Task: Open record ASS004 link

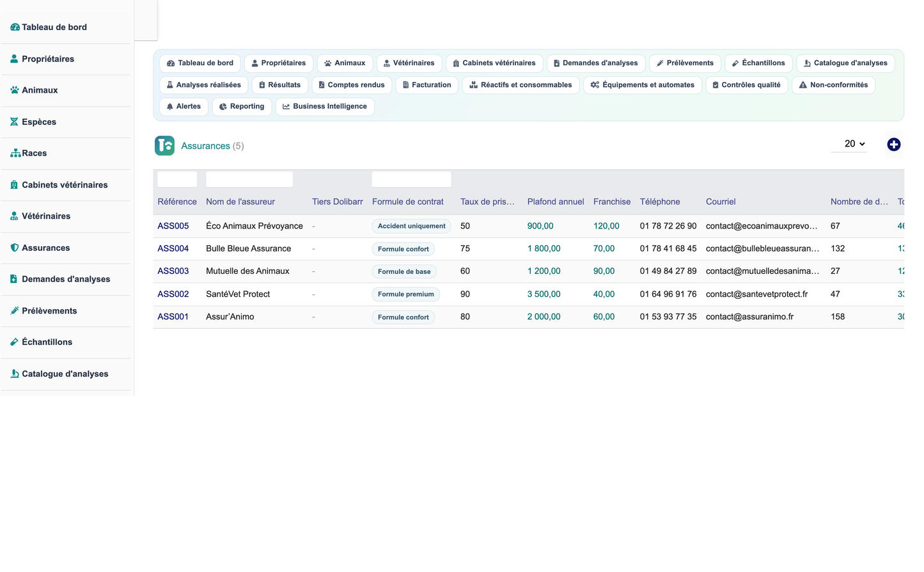Action: 173,249
